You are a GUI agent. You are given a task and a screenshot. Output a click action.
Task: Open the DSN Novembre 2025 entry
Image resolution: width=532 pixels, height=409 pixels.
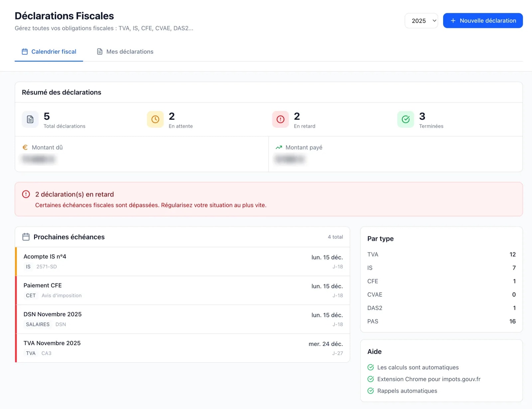[183, 319]
